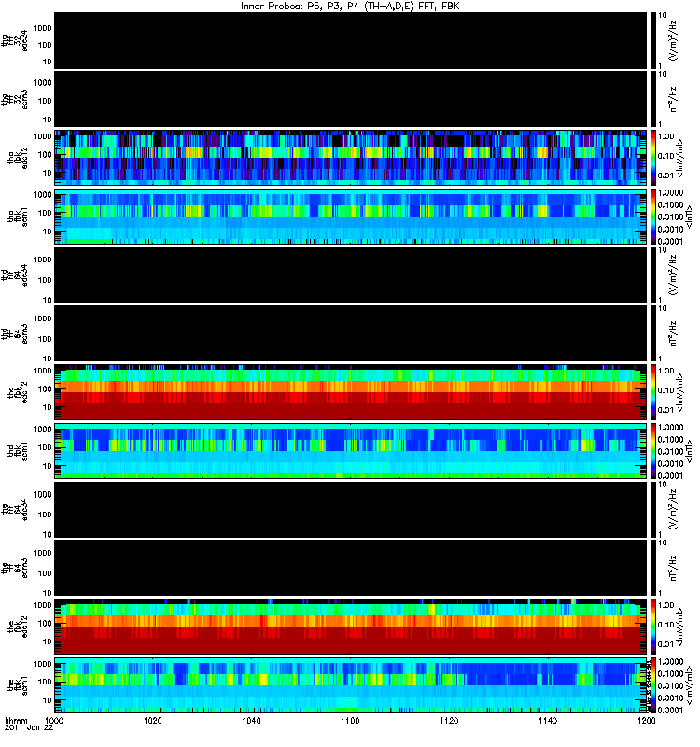The height and width of the screenshot is (747, 700).
Task: Click the color bar of thd fbk edc12
Action: [652, 391]
